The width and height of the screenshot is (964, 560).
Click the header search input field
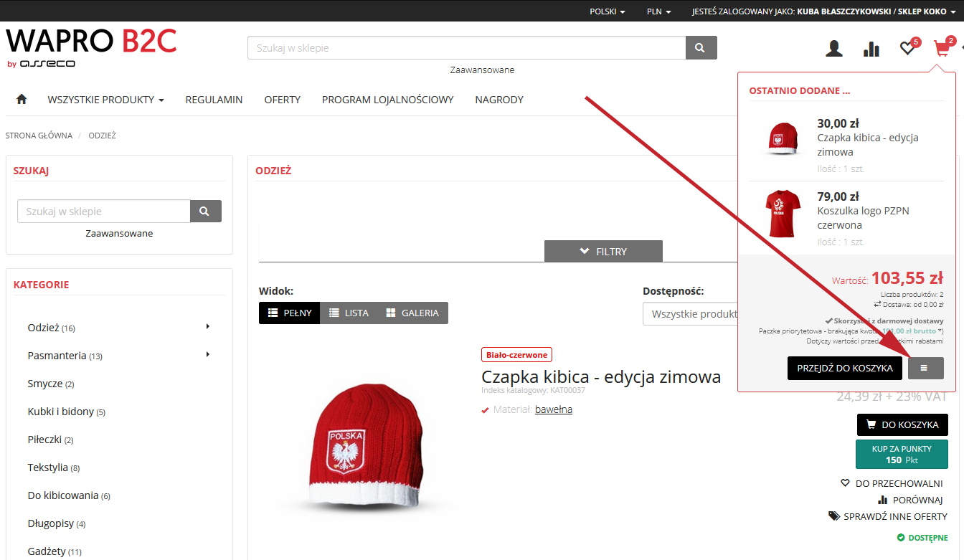pos(467,48)
